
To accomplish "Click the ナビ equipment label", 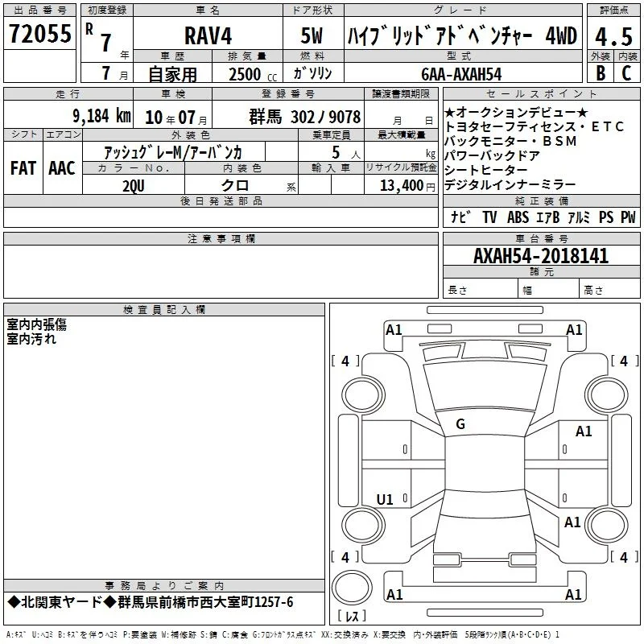I will 460,217.
